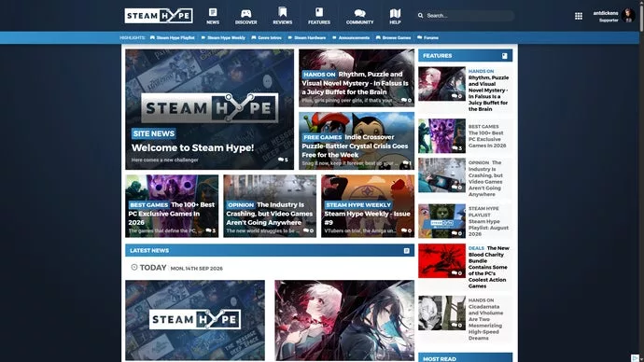This screenshot has height=362, width=644.
Task: Click the icon in the Features panel header
Action: tap(504, 56)
